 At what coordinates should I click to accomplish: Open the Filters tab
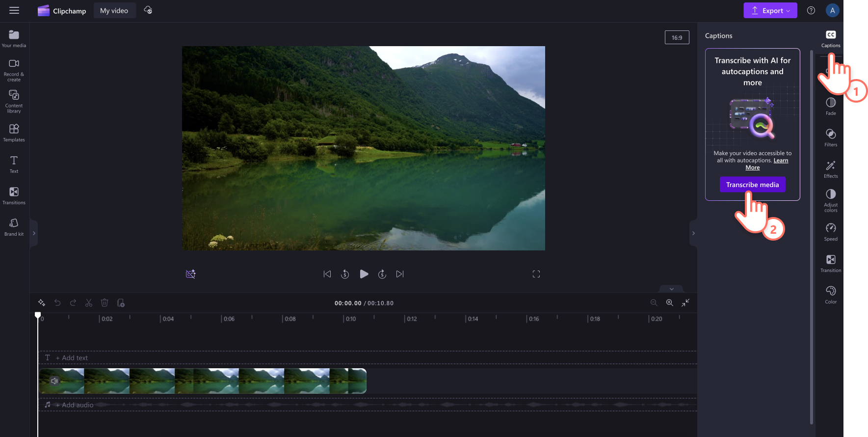pos(831,137)
